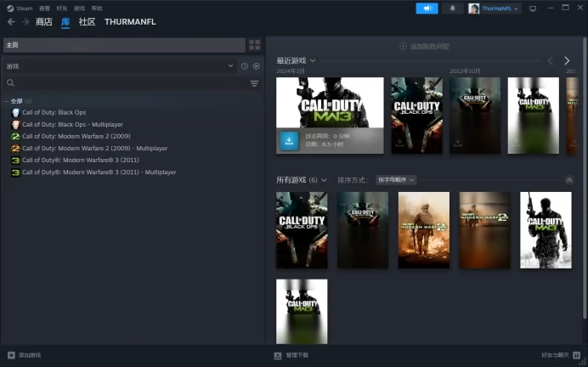Open Modern Warfare 2 soldier cover
588x367 pixels.
(x=423, y=230)
